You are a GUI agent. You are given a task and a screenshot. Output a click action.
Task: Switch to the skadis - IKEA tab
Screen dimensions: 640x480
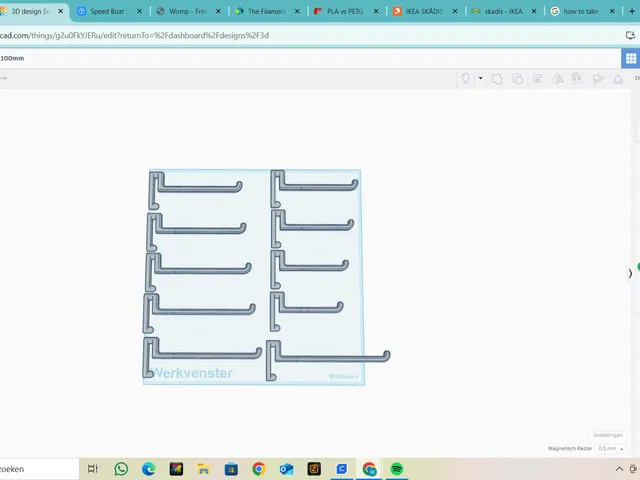tap(503, 11)
